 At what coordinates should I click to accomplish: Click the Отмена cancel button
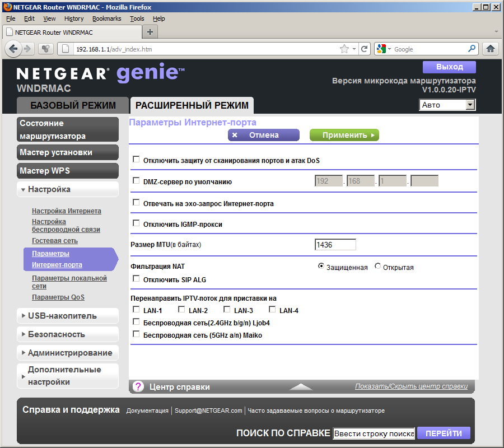click(264, 135)
